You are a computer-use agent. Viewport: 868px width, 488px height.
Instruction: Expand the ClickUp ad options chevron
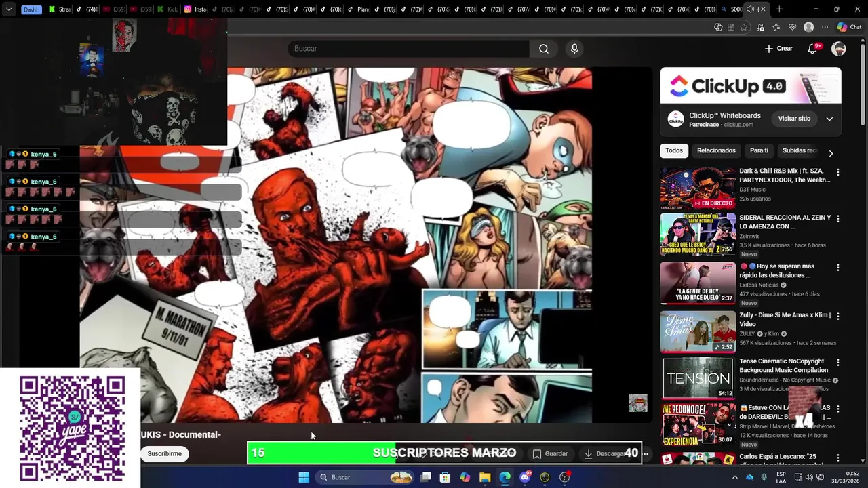click(829, 119)
